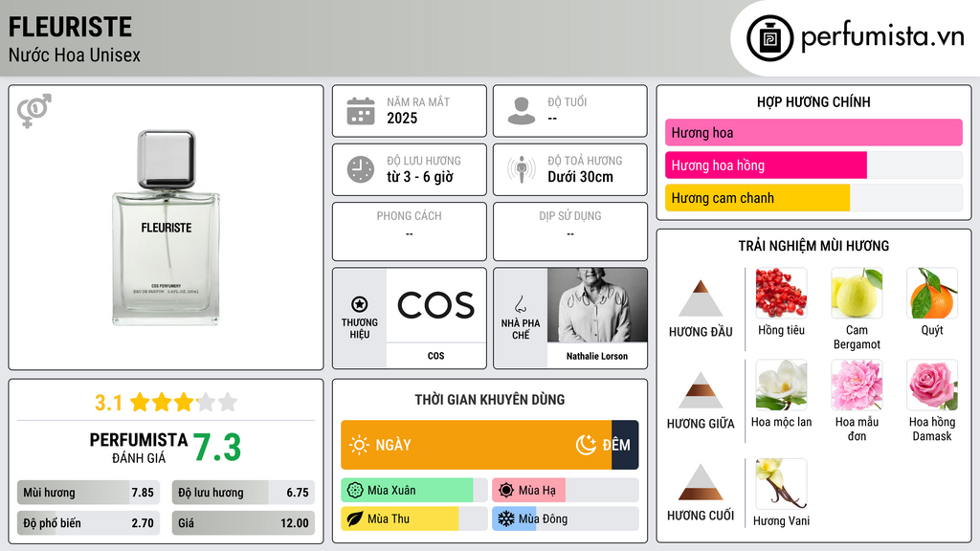
Task: Select the Hương Vani note image
Action: coord(781,483)
